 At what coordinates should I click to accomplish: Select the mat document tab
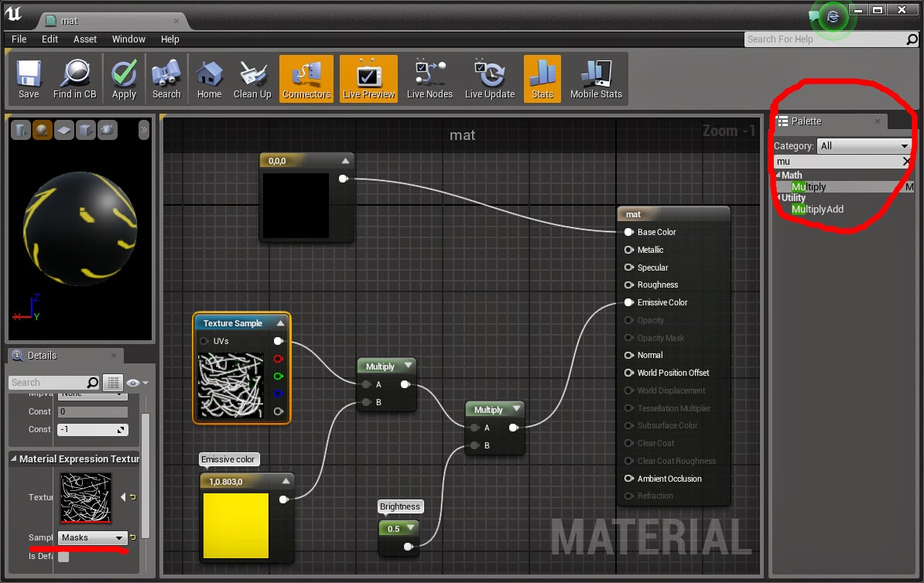pyautogui.click(x=70, y=20)
